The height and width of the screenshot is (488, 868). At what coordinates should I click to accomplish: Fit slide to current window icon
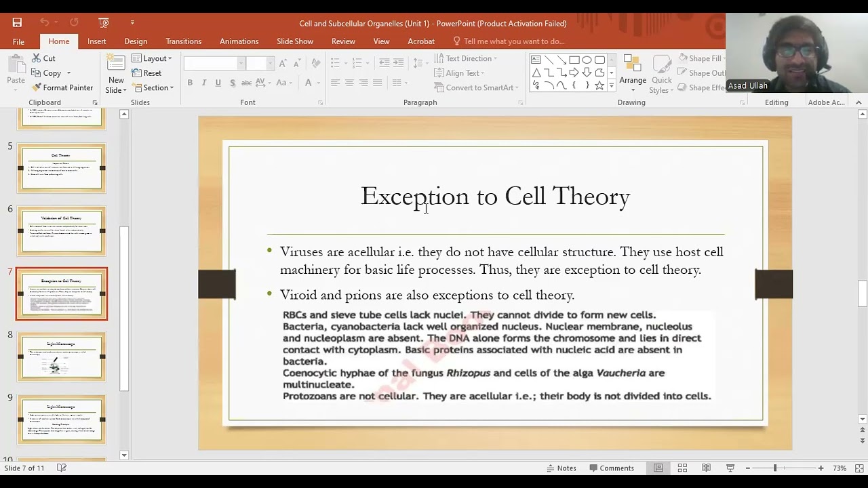coord(859,468)
